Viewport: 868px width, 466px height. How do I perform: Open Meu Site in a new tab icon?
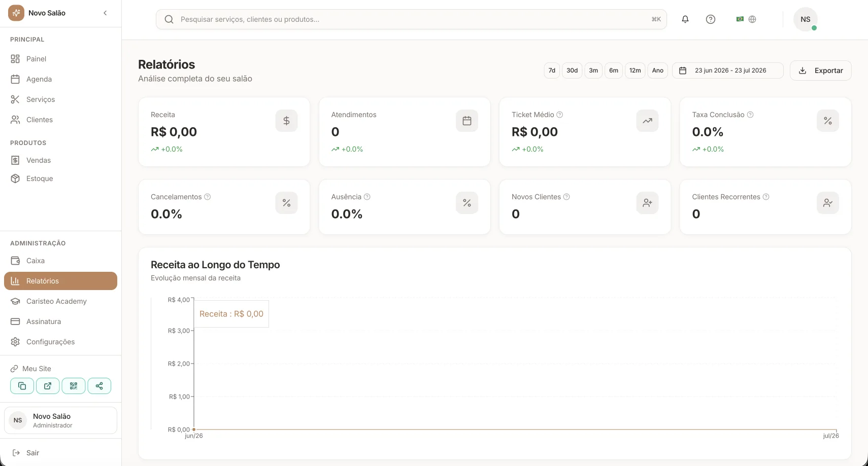click(x=48, y=386)
